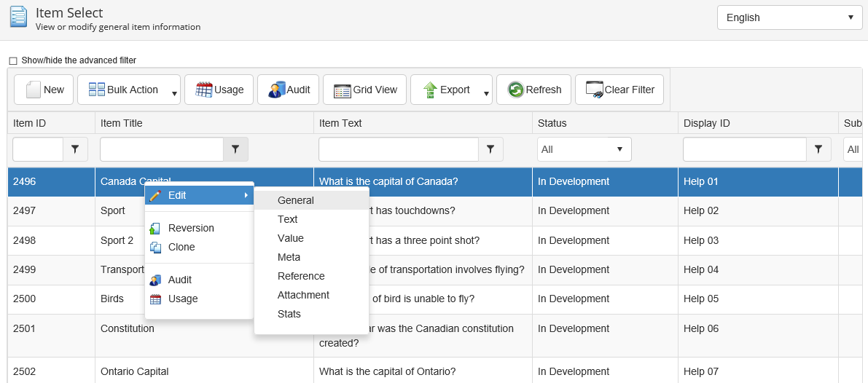Select Reversion in the context menu
This screenshot has width=868, height=383.
191,228
